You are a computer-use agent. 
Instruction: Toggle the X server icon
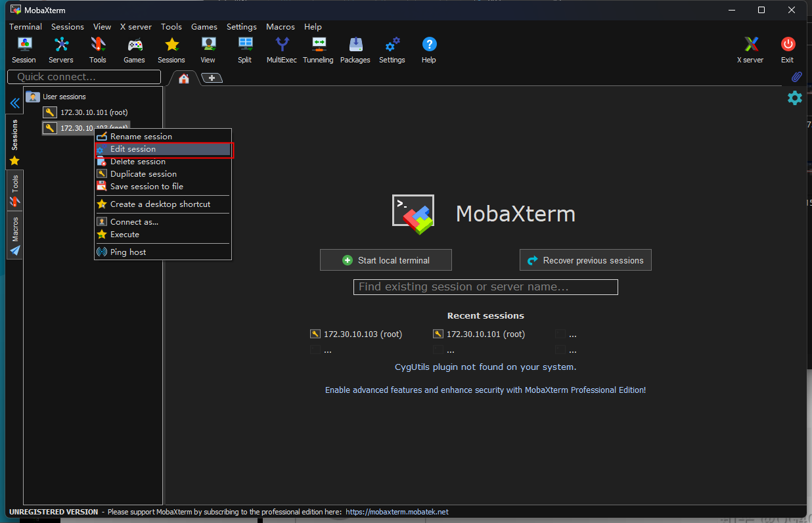pos(750,50)
